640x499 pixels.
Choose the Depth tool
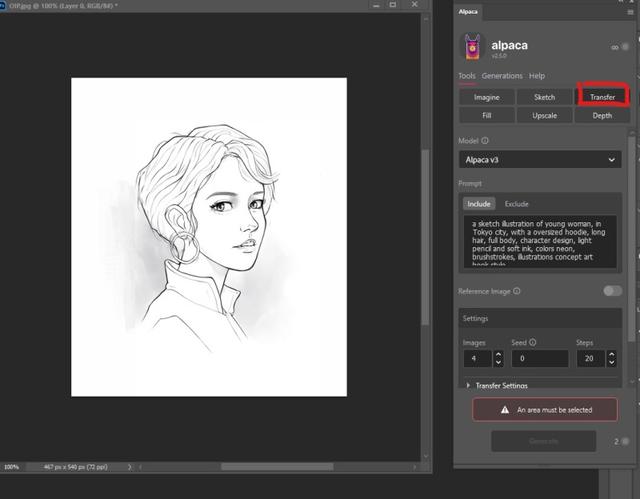[x=602, y=115]
